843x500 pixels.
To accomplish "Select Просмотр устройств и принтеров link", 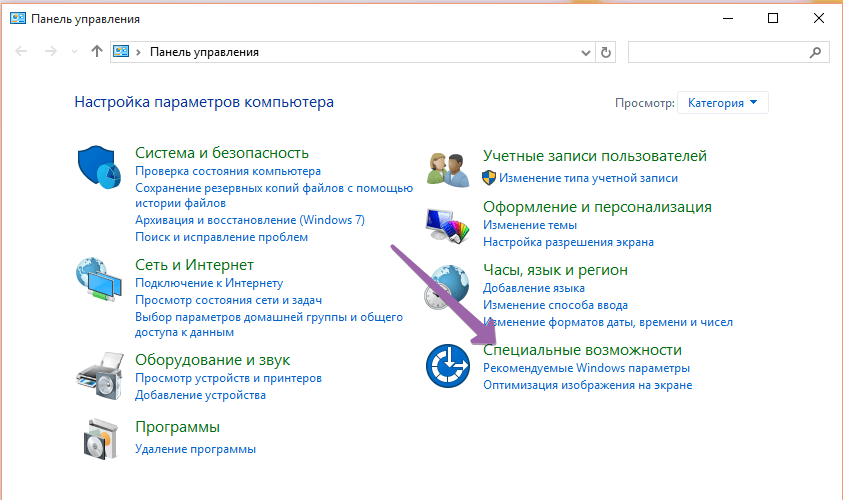I will pos(228,378).
